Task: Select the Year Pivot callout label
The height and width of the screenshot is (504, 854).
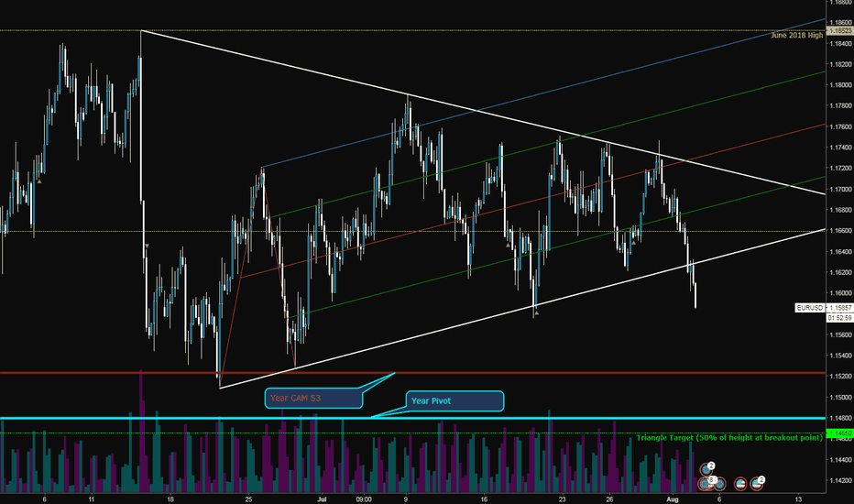Action: [454, 400]
